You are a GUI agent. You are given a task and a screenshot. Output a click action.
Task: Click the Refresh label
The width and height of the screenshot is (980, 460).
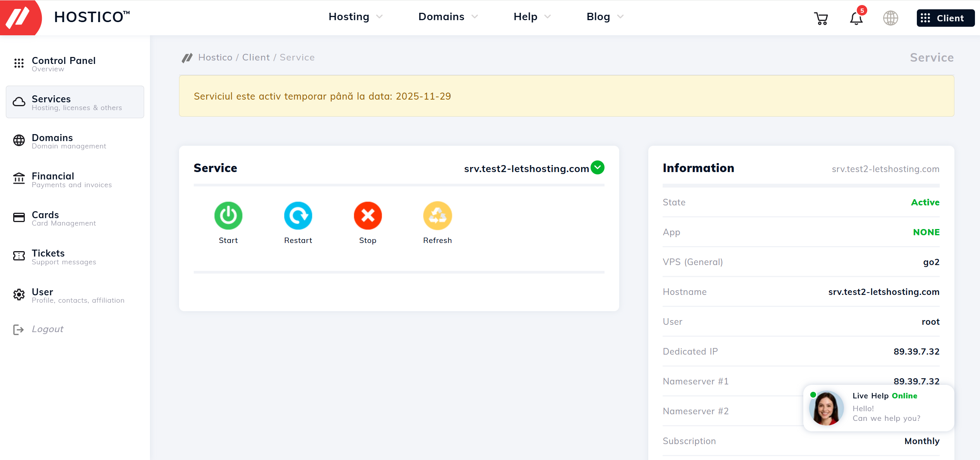coord(437,240)
